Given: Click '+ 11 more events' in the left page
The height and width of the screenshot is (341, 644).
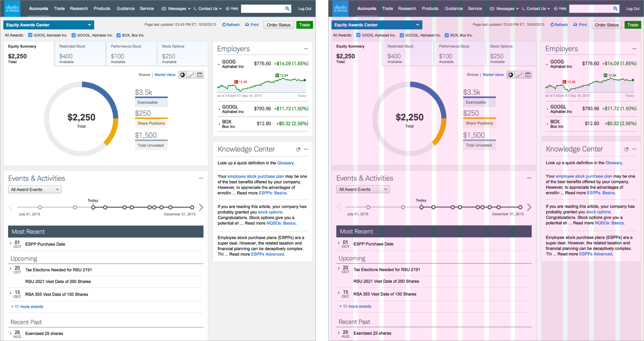Looking at the screenshot, I should pyautogui.click(x=27, y=307).
